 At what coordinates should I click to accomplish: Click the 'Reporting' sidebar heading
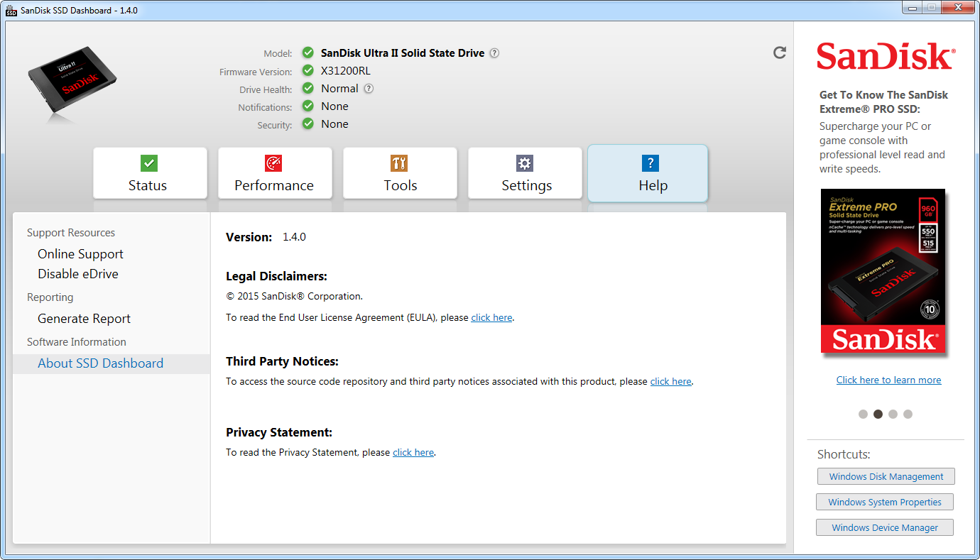point(50,297)
